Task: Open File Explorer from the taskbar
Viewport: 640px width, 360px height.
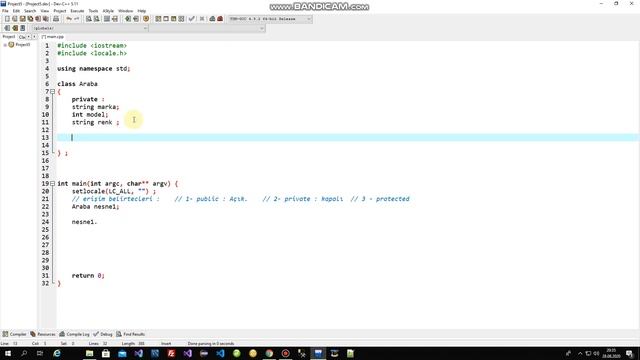Action: [x=89, y=353]
